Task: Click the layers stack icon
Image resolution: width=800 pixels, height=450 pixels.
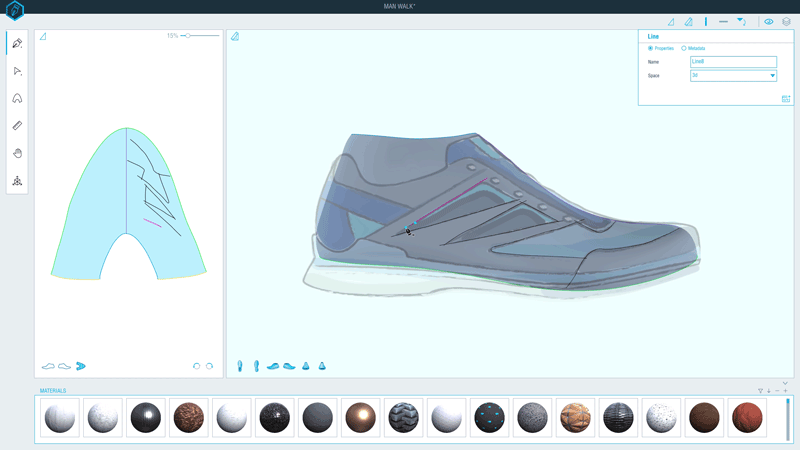Action: point(786,21)
